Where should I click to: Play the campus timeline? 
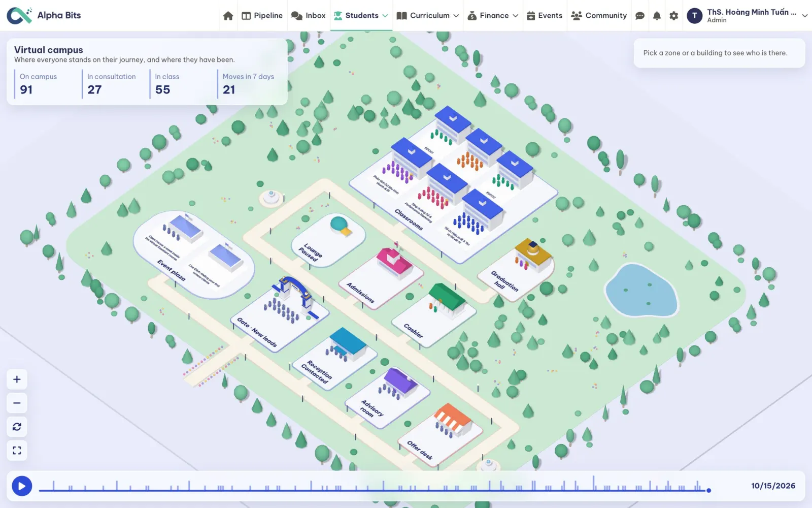pos(22,486)
